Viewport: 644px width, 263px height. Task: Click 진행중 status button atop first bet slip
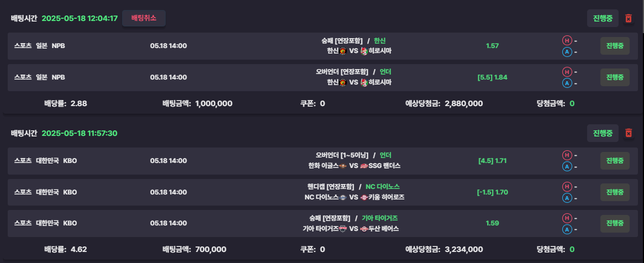pos(603,18)
